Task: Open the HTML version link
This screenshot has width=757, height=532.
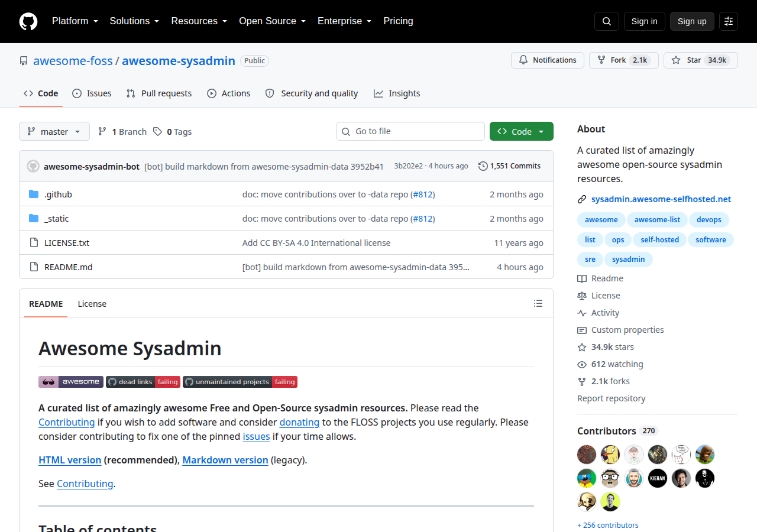Action: (70, 460)
